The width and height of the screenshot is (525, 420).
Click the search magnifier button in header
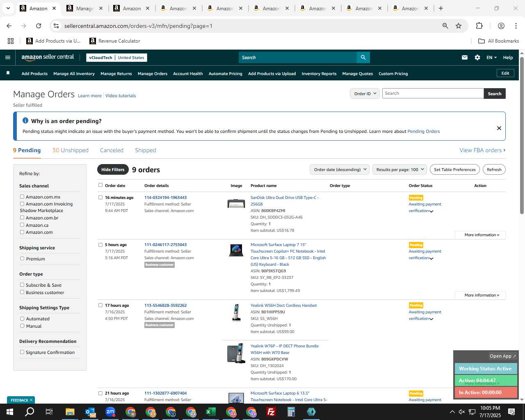point(363,57)
